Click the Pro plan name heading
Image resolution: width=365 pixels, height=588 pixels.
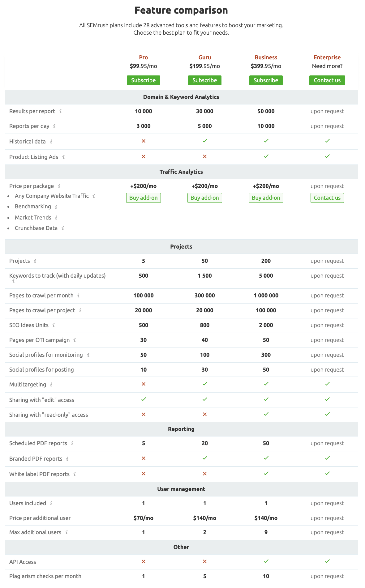[144, 58]
